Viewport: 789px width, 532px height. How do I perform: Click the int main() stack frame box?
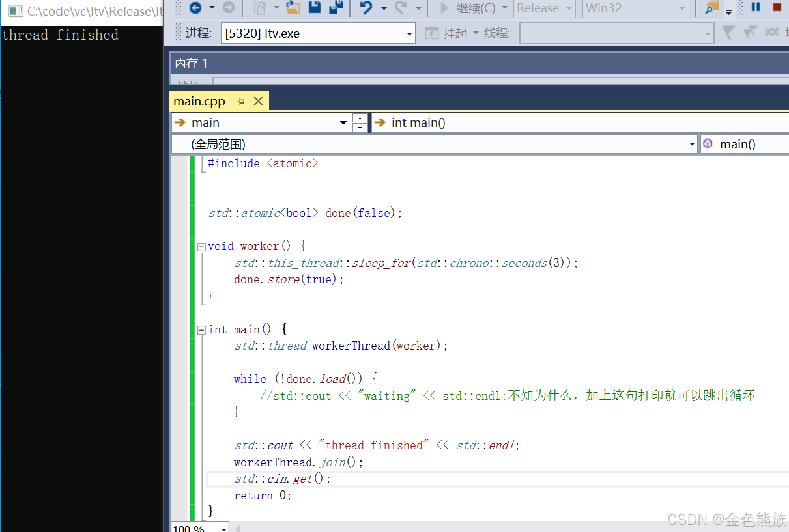(x=580, y=122)
